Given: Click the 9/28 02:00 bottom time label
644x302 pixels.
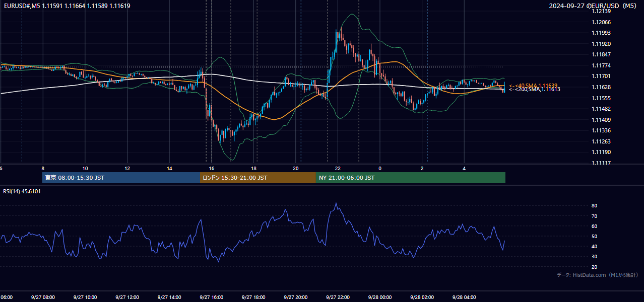Looking at the screenshot, I should click(x=422, y=297).
